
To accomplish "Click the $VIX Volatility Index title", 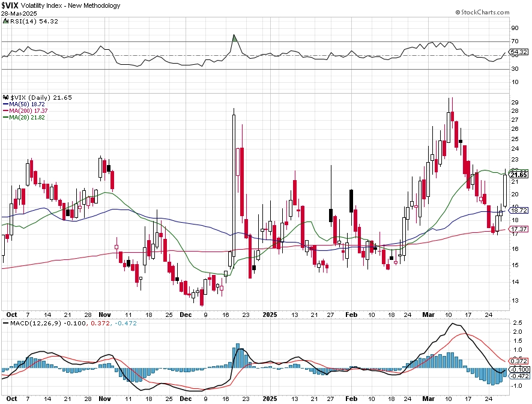I will click(61, 5).
